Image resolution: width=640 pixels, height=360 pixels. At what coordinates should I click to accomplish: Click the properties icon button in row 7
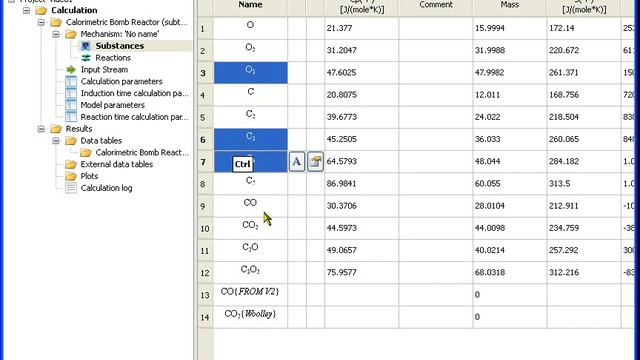click(x=315, y=162)
